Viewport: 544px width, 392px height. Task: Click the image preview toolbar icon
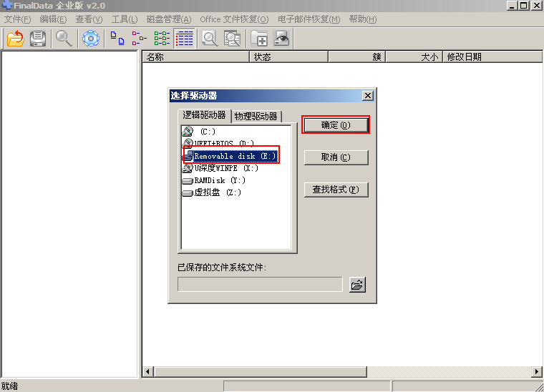[x=232, y=38]
